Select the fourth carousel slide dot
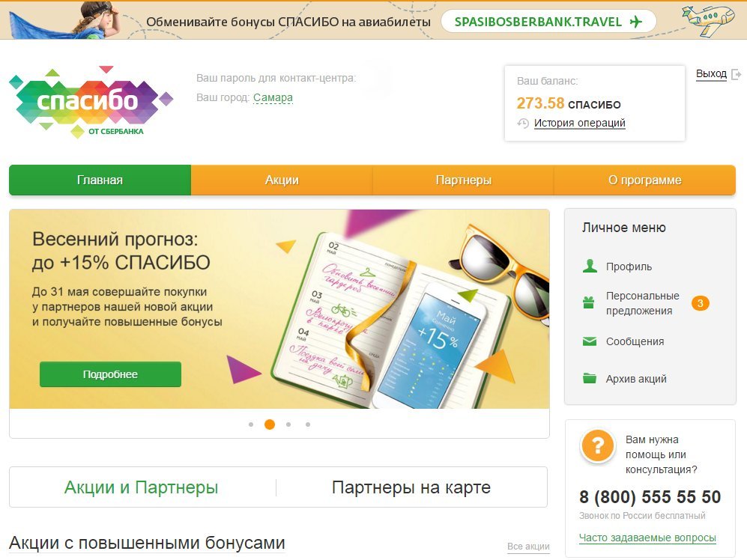Screen dimensions: 747x560 click(x=308, y=424)
